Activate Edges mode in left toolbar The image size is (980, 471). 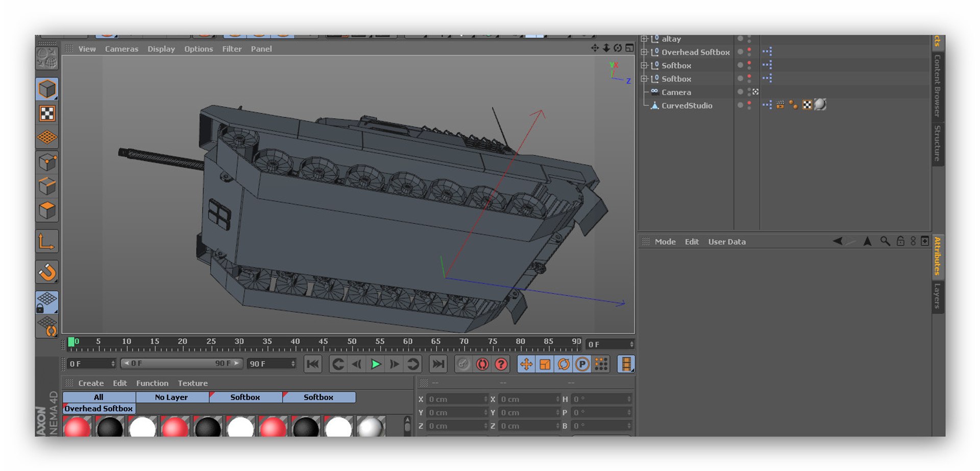pos(47,186)
